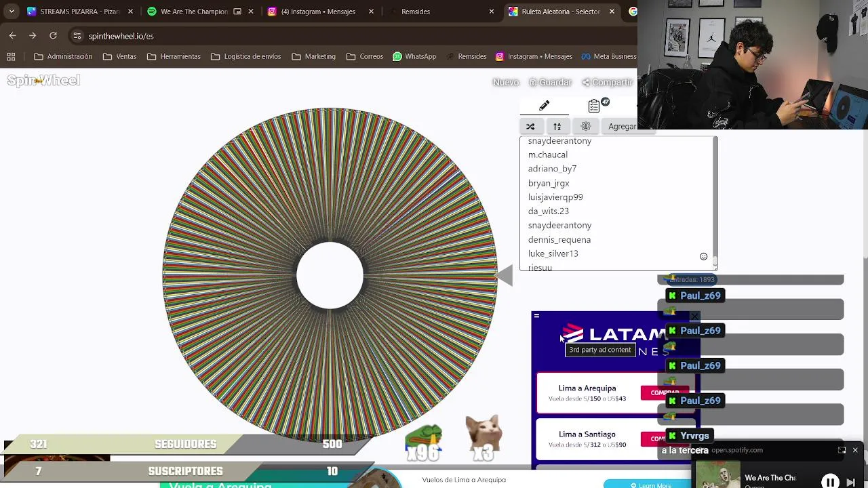Open the apps grid in bookmarks bar
Viewport: 868px width, 488px height.
click(11, 56)
